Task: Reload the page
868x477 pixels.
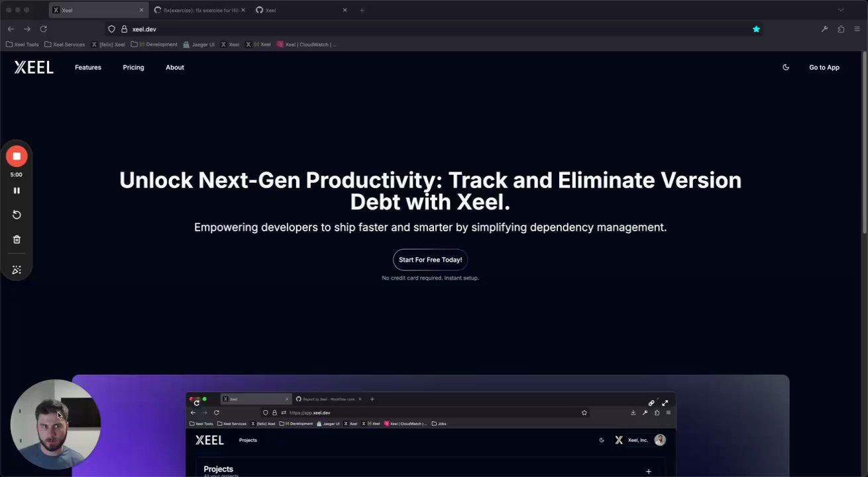Action: [x=44, y=29]
